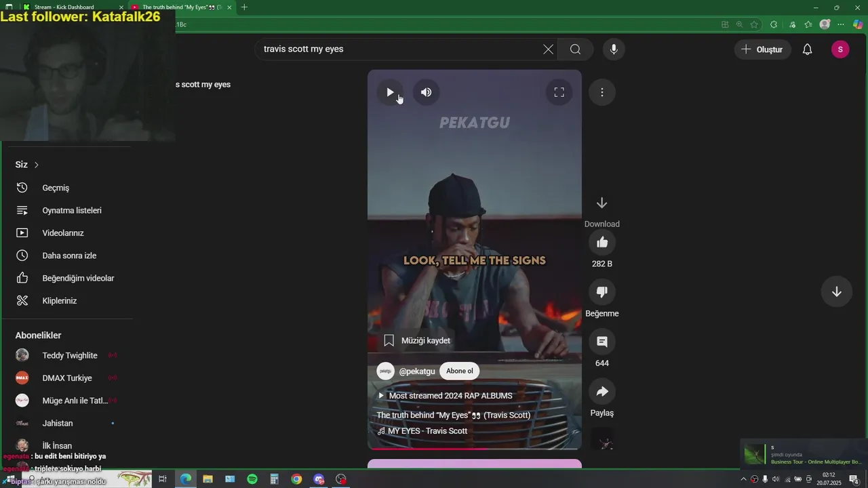Save the music with Müziği kaydet
This screenshot has height=488, width=868.
(417, 340)
